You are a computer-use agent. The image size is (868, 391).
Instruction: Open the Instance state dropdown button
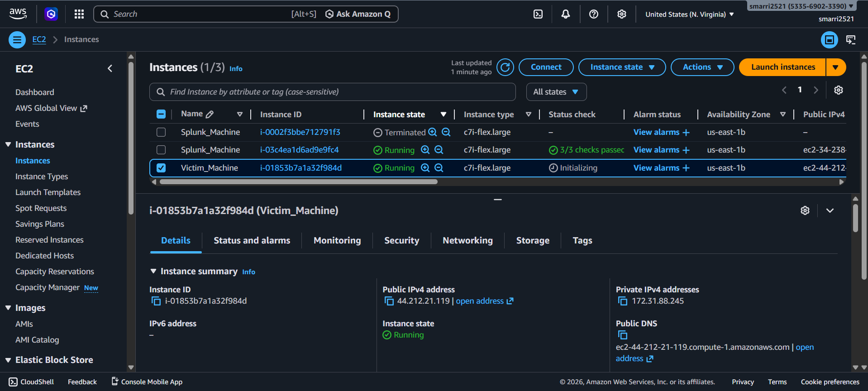point(621,67)
